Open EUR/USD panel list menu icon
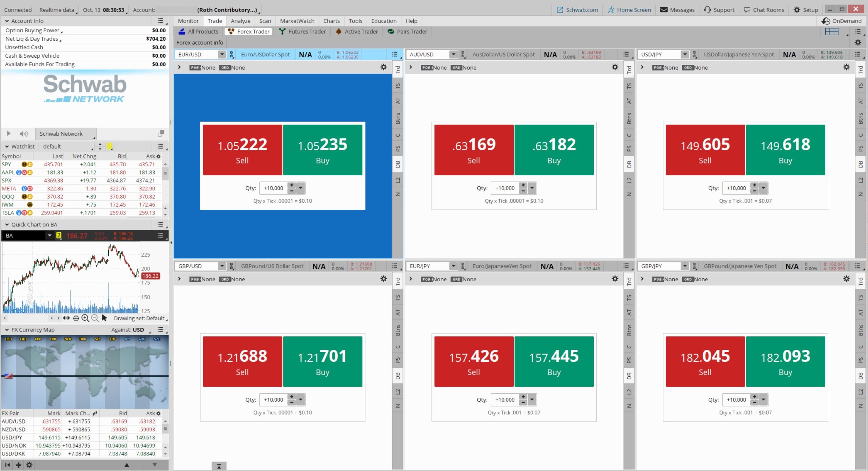The width and height of the screenshot is (868, 471). [395, 54]
